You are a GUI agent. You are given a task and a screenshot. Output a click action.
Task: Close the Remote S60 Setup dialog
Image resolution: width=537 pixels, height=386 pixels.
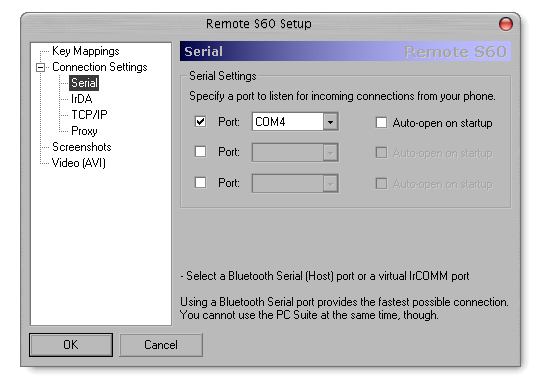point(505,24)
